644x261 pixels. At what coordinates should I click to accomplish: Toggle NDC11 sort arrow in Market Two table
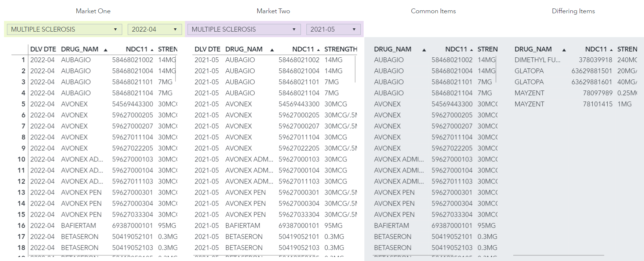click(x=318, y=50)
